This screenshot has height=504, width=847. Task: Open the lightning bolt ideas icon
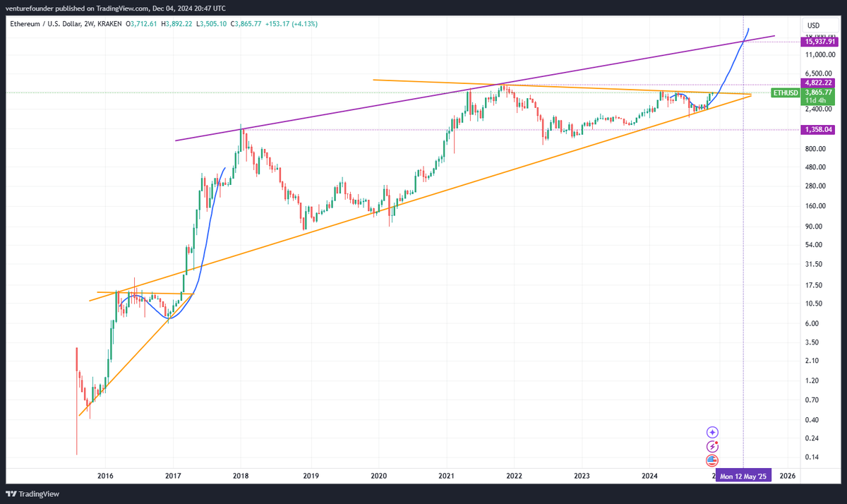pos(713,446)
